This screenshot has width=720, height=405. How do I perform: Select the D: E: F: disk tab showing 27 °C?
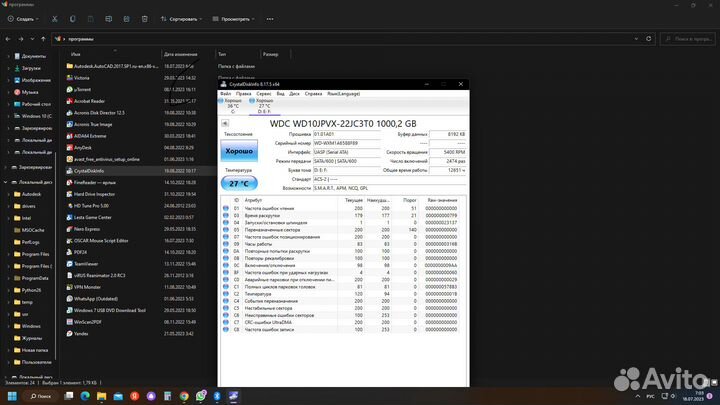(264, 106)
